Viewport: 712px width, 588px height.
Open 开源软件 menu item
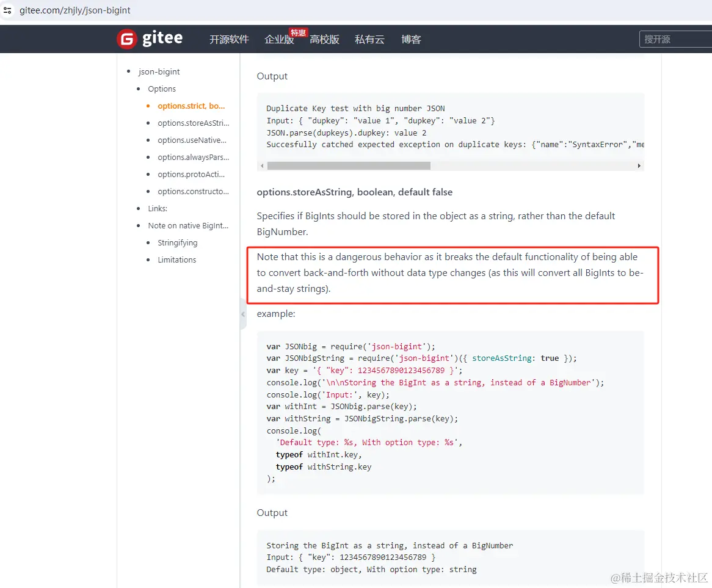click(229, 40)
